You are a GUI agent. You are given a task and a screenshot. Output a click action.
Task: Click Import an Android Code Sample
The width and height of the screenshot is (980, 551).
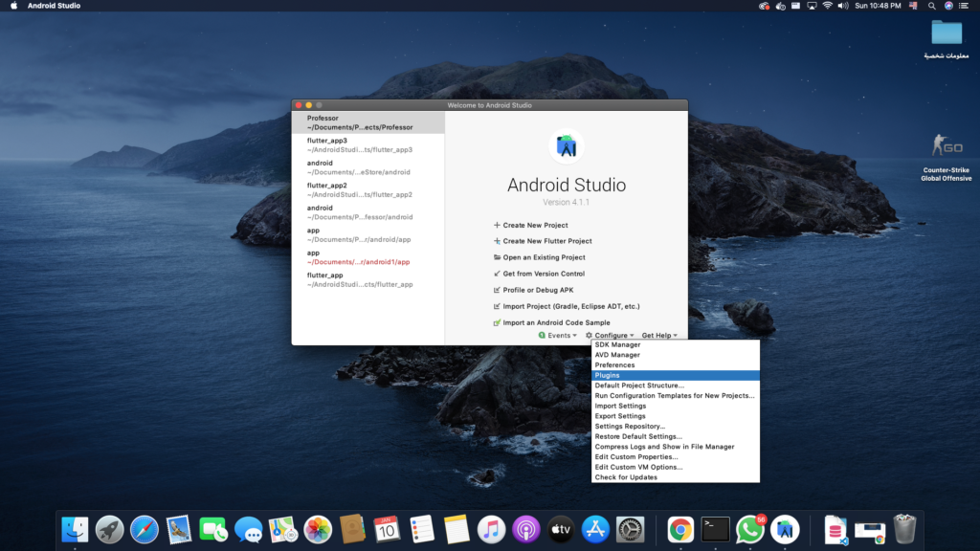(x=552, y=322)
